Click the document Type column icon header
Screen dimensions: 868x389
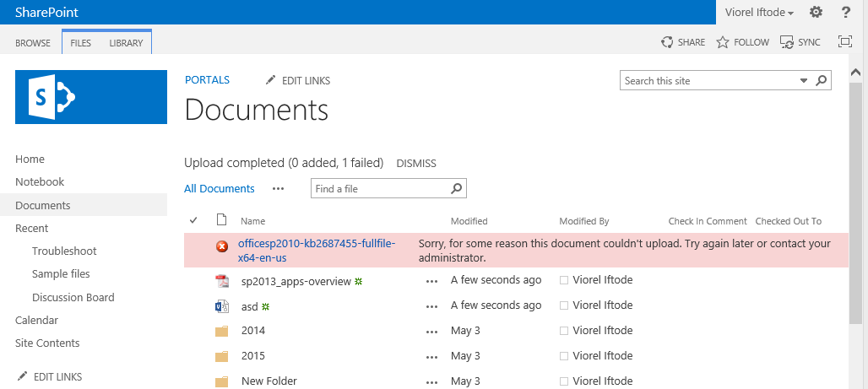tap(221, 220)
